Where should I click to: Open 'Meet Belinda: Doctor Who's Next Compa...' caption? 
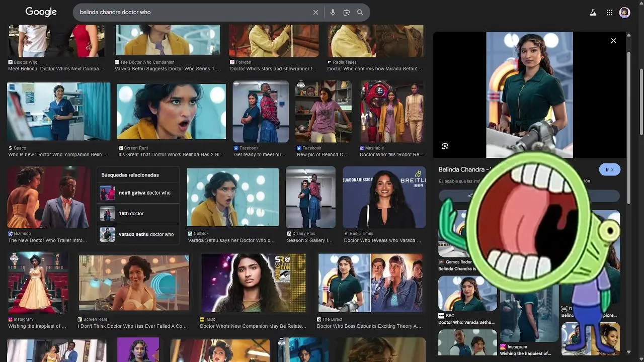55,69
